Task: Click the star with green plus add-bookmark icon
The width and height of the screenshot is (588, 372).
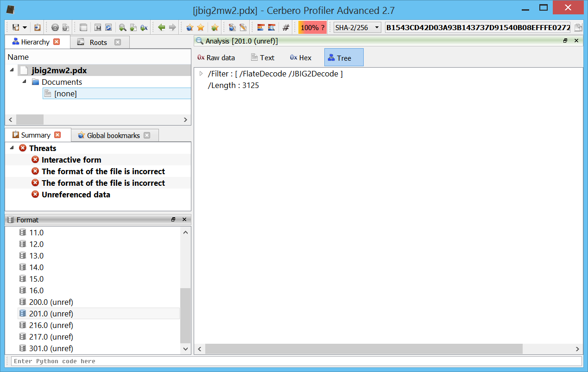Action: (x=215, y=27)
